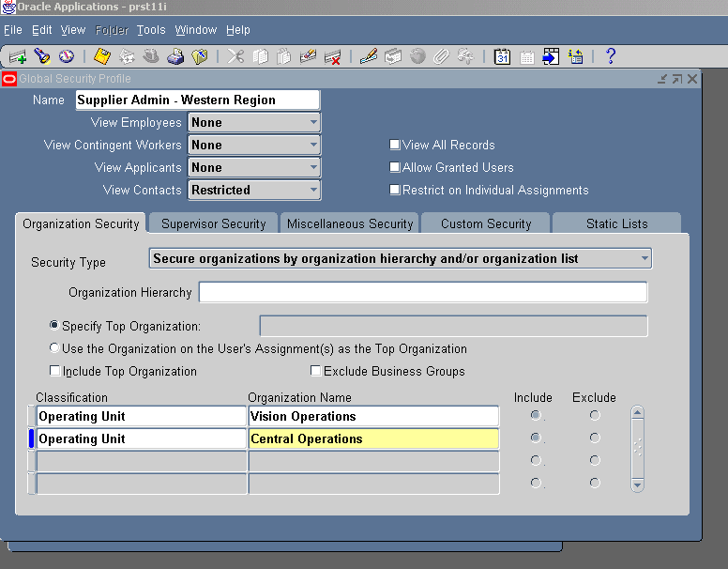This screenshot has height=569, width=728.
Task: Switch to the Organization Security tab
Action: point(81,223)
